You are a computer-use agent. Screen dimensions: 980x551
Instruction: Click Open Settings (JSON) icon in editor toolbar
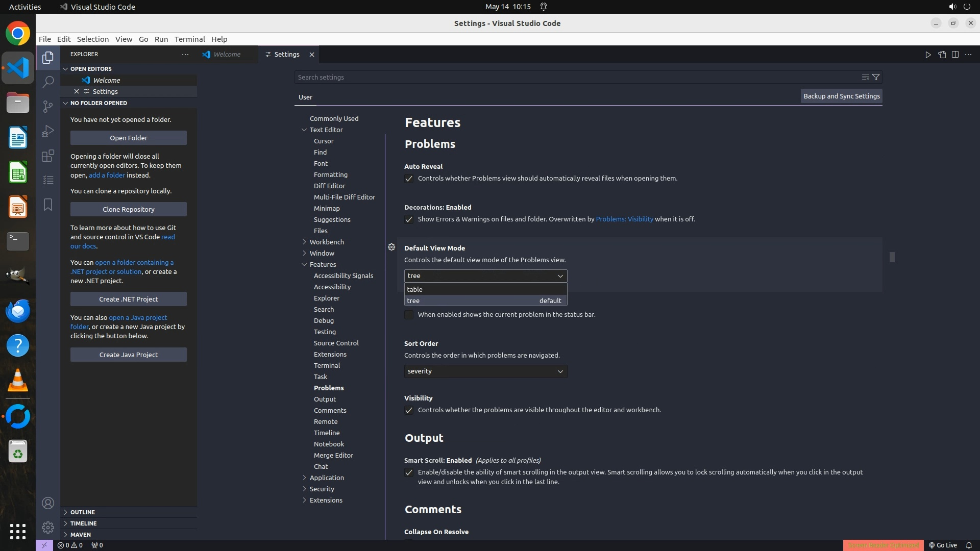click(x=942, y=55)
